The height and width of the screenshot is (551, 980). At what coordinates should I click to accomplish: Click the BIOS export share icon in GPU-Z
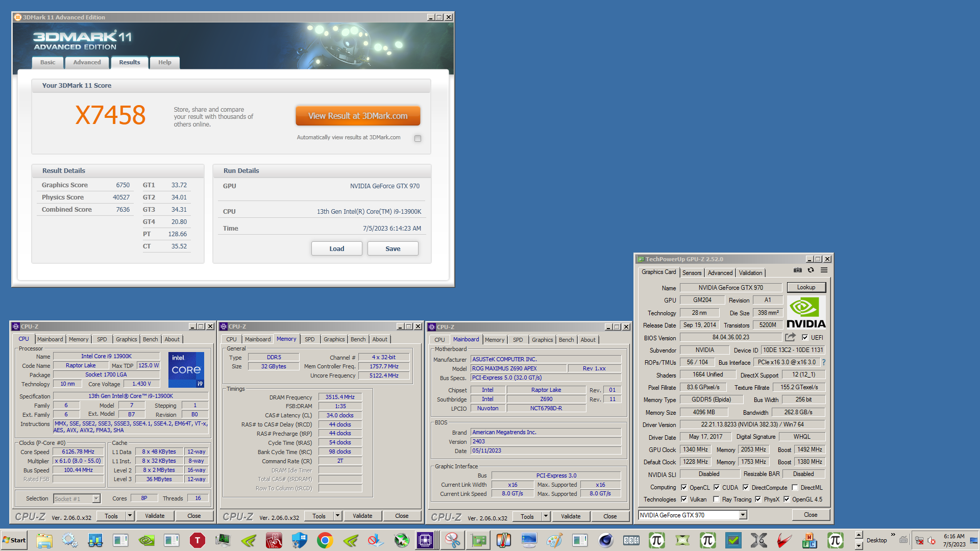pyautogui.click(x=790, y=337)
